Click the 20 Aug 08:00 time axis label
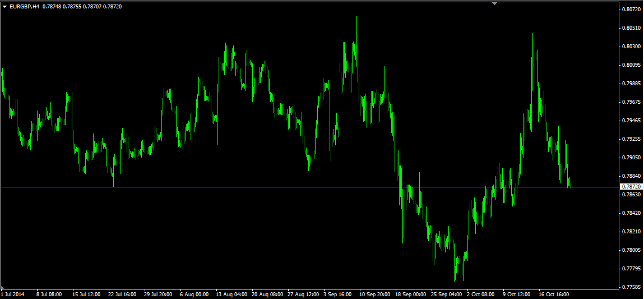644x299 pixels. coord(267,295)
